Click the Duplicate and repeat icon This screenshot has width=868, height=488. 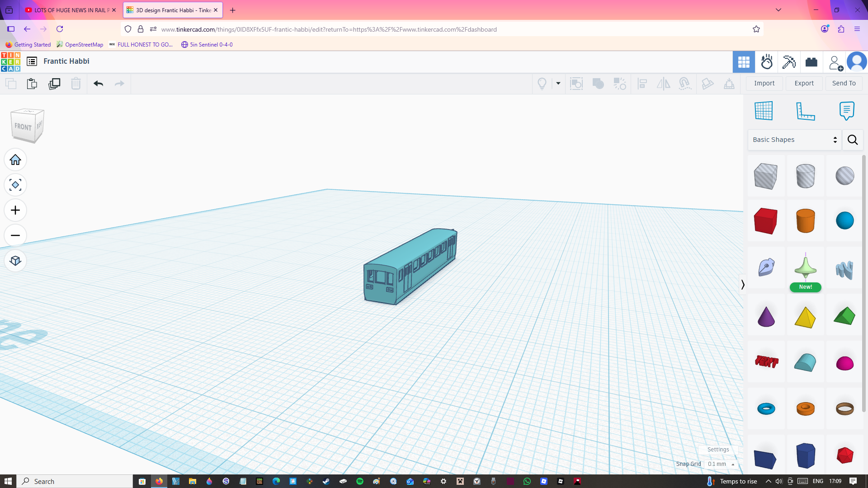[x=54, y=84]
